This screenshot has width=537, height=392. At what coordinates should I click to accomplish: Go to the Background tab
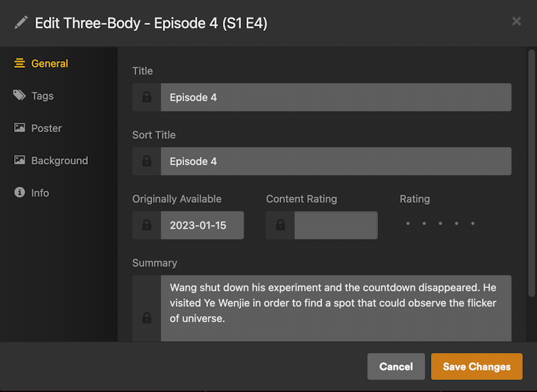[51, 160]
